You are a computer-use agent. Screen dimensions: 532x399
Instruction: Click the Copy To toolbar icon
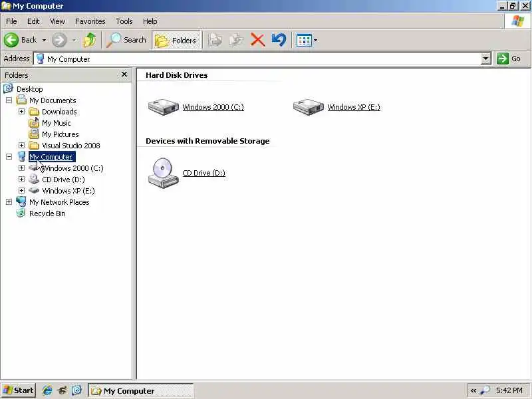(x=236, y=40)
